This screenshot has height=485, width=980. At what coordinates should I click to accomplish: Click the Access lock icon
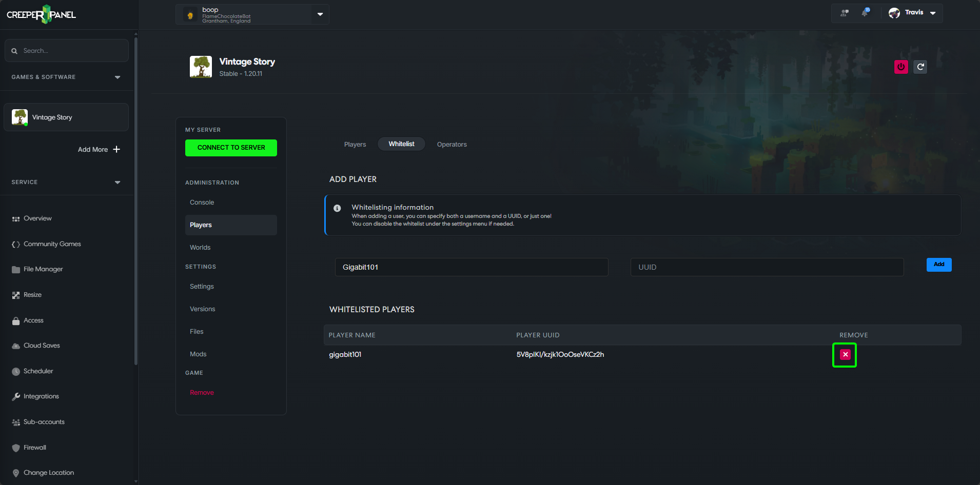[16, 321]
